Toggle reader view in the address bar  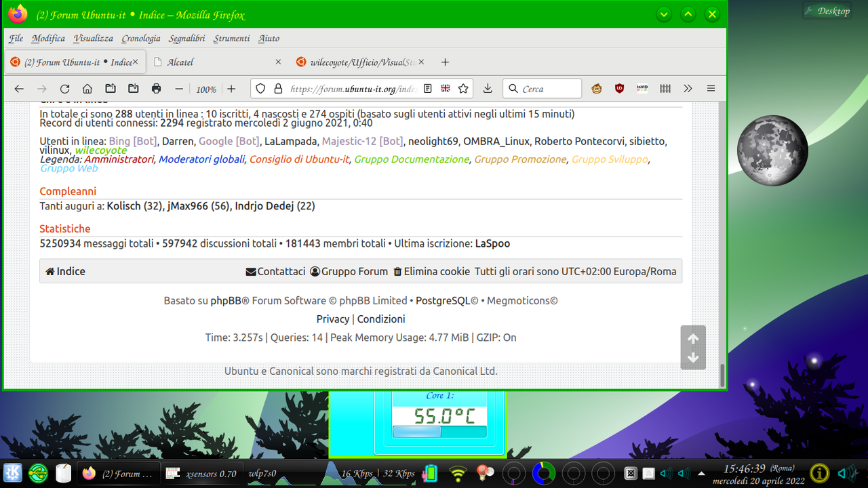point(427,89)
